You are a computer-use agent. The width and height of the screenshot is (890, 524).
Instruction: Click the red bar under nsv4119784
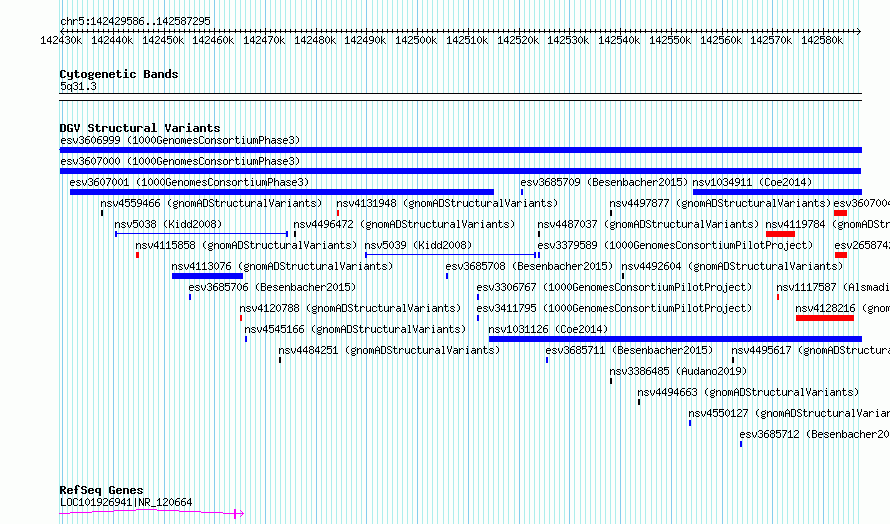780,234
